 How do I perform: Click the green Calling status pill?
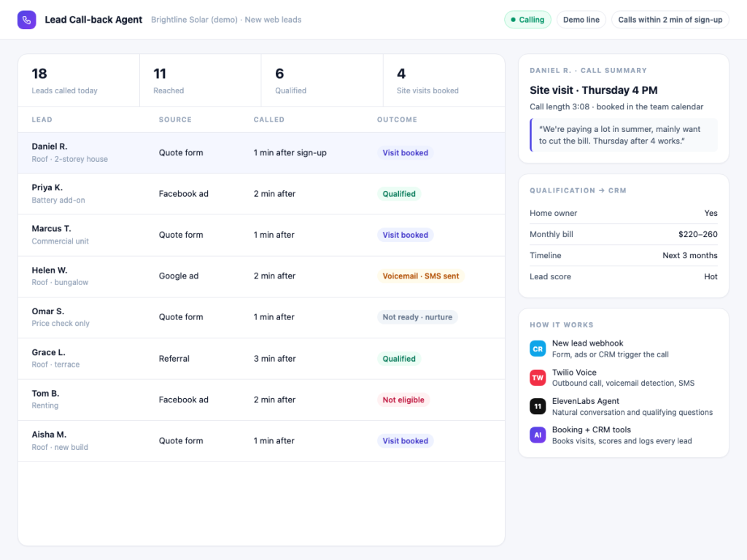pyautogui.click(x=527, y=20)
